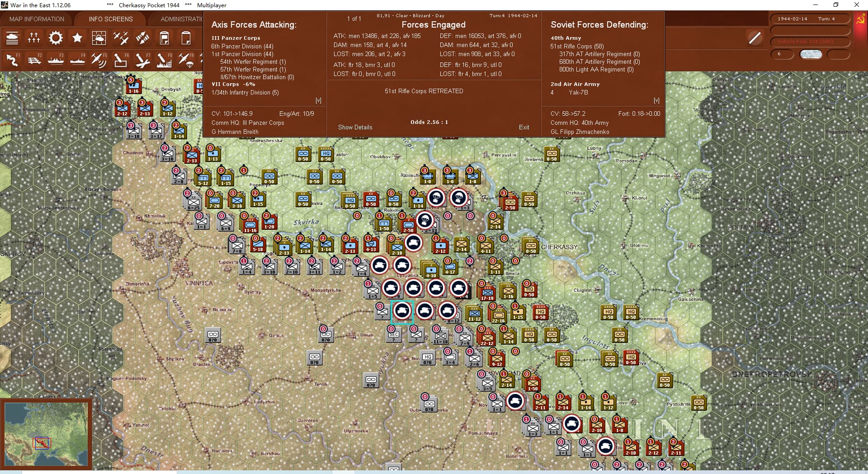Click the Yak-7B aircraft entry
The image size is (868, 474).
578,92
